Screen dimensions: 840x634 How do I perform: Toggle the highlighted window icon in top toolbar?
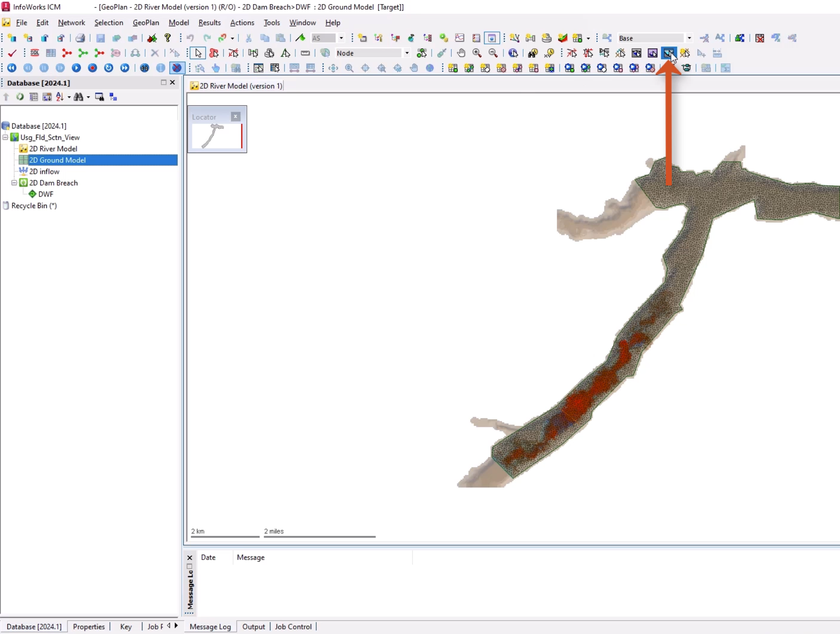click(492, 38)
